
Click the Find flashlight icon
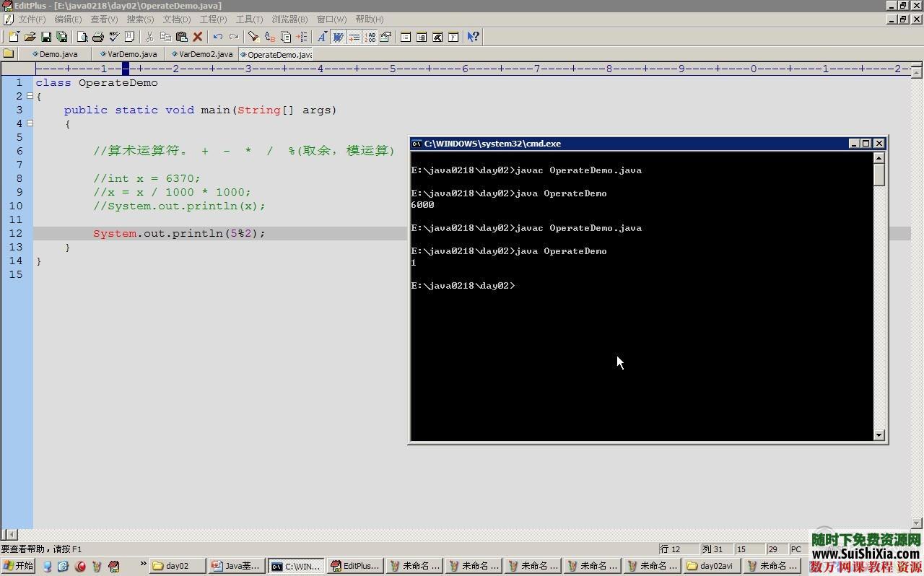click(x=253, y=37)
